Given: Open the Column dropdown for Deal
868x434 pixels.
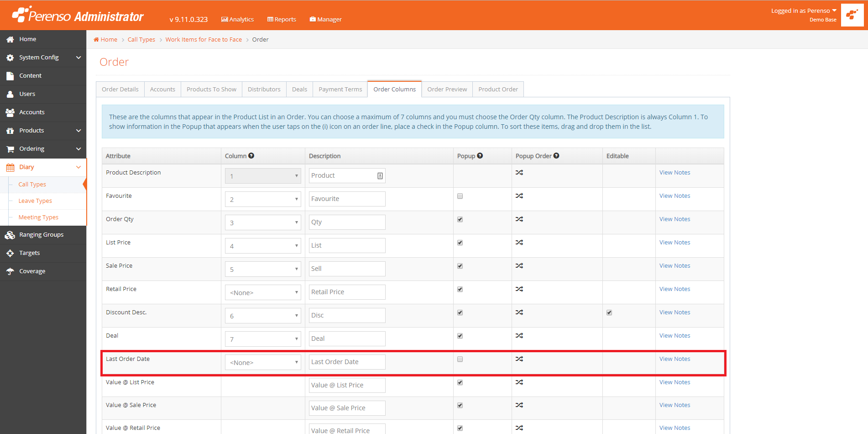Looking at the screenshot, I should [x=263, y=339].
